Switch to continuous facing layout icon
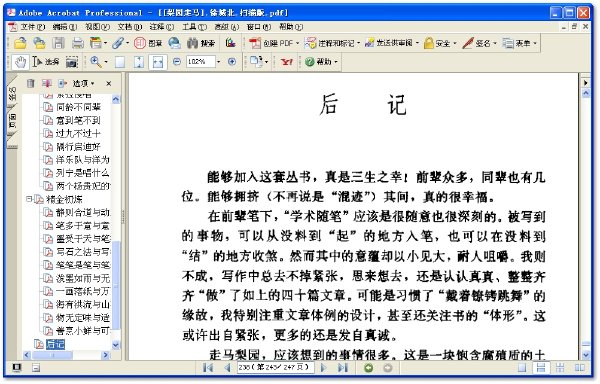Image resolution: width=600 pixels, height=384 pixels. (x=560, y=368)
